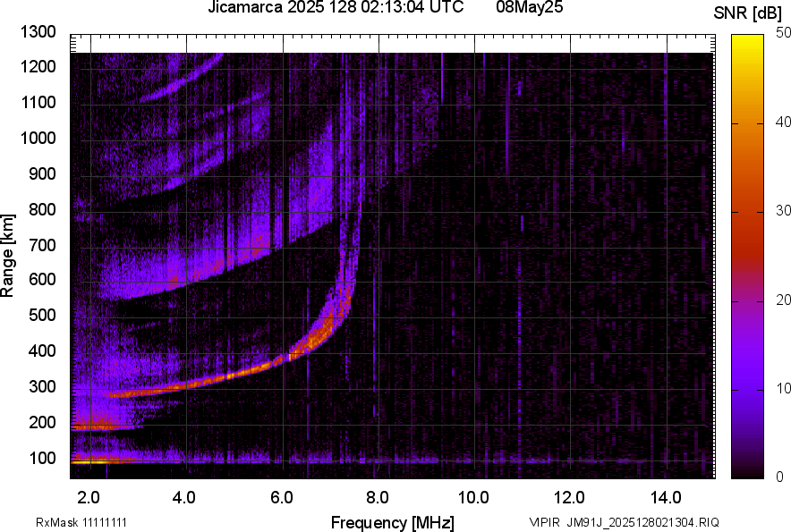Click frequency tick label 6.0
This screenshot has height=532, width=791.
tap(282, 498)
